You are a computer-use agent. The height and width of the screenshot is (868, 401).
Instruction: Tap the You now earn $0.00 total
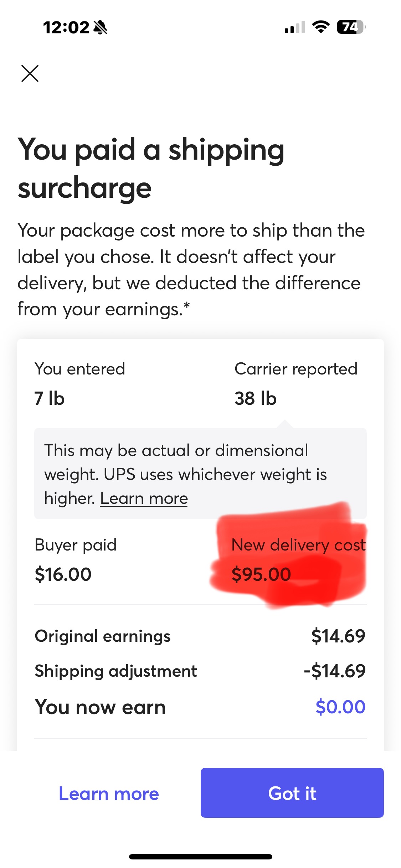tap(340, 707)
